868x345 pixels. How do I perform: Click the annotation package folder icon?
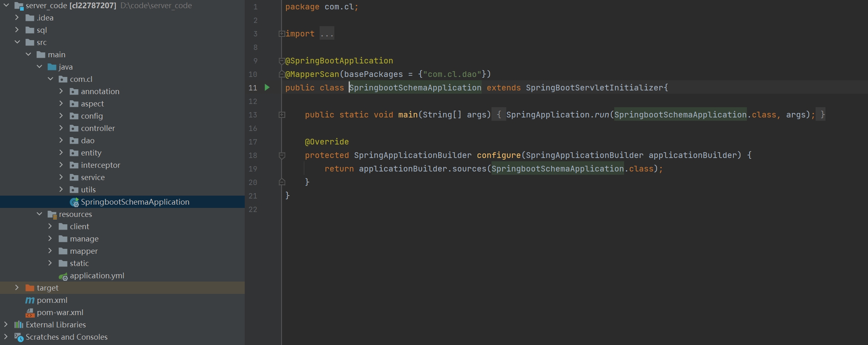pos(74,91)
